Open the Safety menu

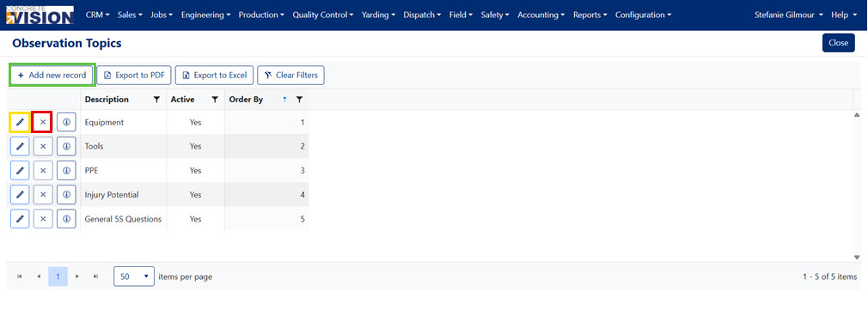495,15
